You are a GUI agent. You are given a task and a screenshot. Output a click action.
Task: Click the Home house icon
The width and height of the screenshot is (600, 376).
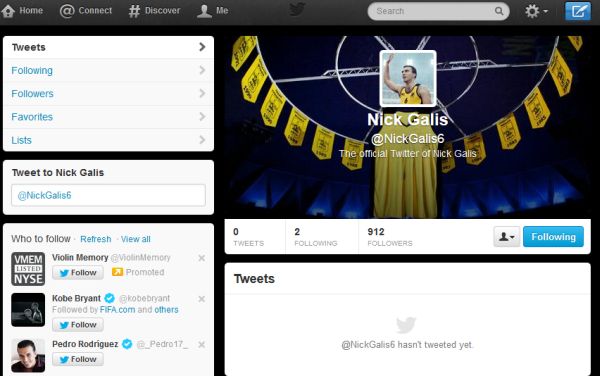[x=8, y=11]
